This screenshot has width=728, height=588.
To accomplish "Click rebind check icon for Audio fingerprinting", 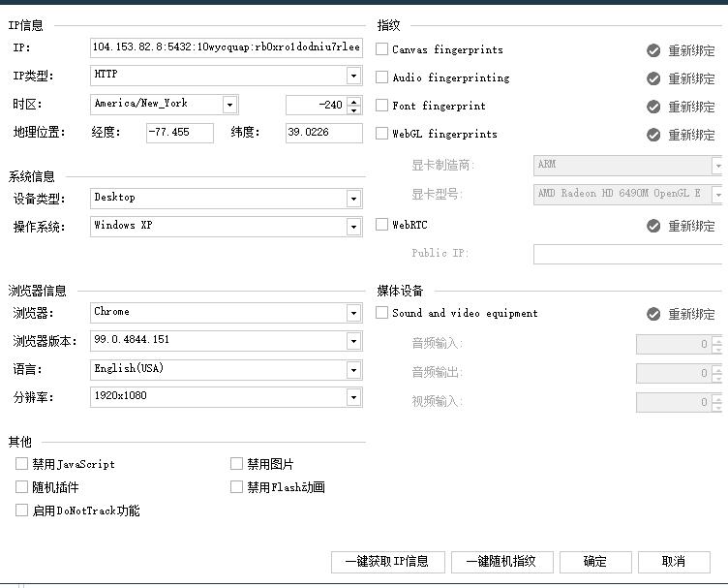I will pyautogui.click(x=653, y=78).
